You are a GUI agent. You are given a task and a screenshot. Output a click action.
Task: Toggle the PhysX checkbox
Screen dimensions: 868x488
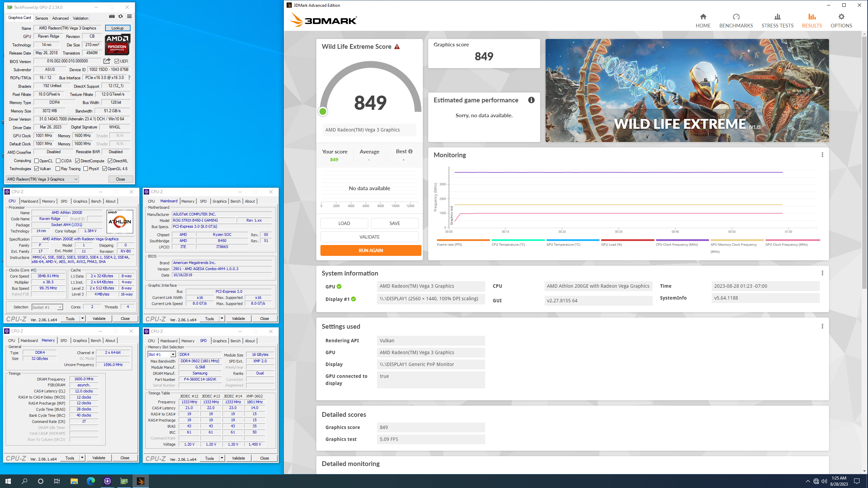coord(85,169)
